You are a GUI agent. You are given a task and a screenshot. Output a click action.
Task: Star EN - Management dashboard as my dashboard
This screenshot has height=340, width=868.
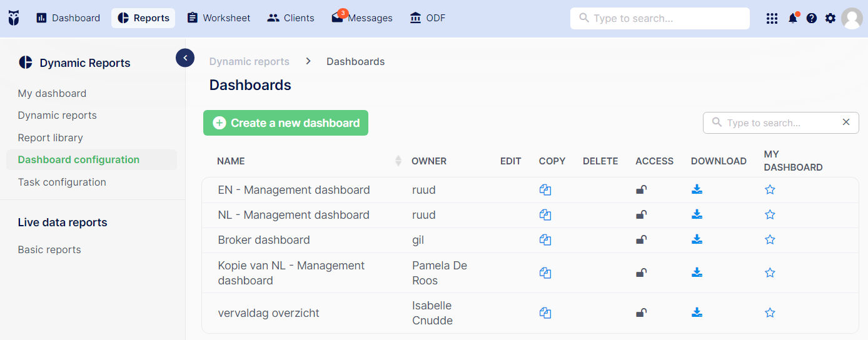tap(770, 190)
